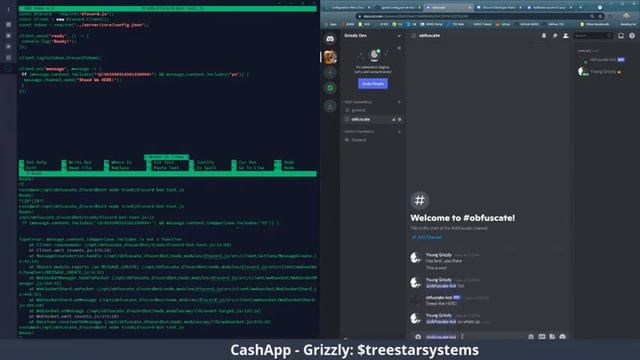
Task: Open the Other bookmarks folder
Action: coord(596,24)
